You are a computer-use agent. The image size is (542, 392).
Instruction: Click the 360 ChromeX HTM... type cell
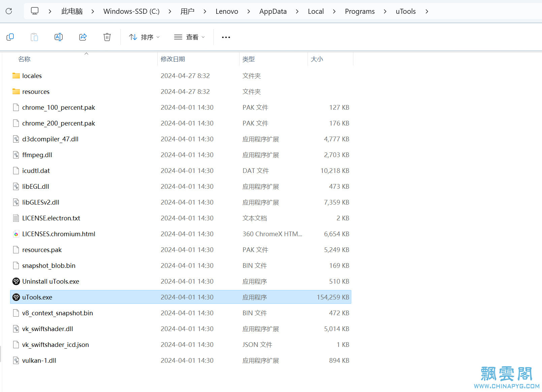(x=273, y=234)
